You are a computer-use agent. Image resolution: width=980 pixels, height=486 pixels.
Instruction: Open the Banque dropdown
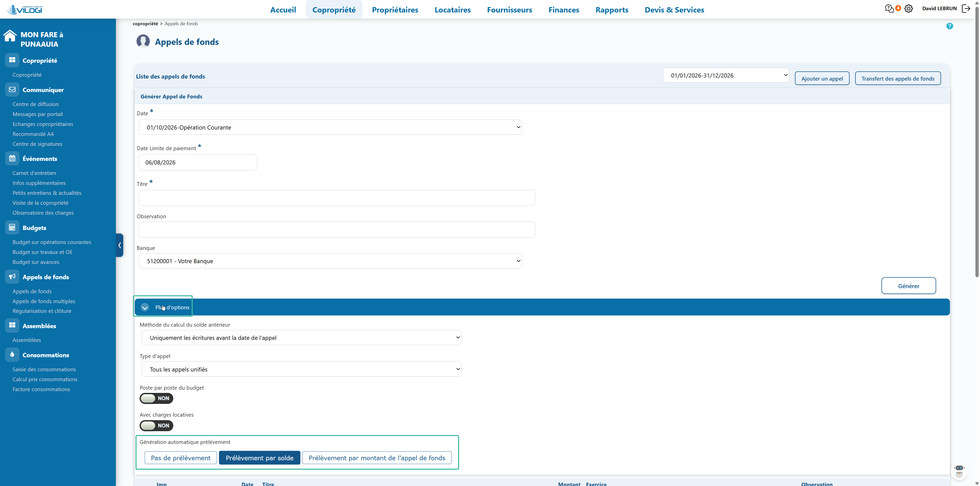click(330, 261)
